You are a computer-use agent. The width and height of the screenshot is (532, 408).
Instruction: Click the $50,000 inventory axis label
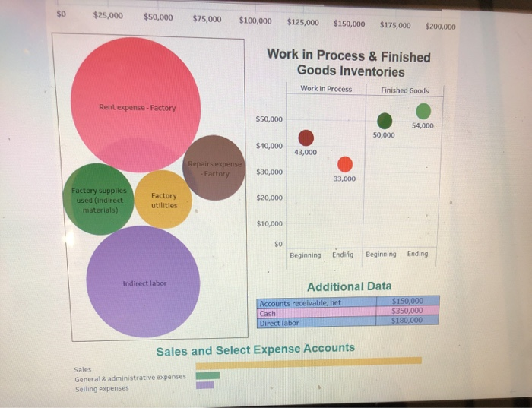click(269, 119)
